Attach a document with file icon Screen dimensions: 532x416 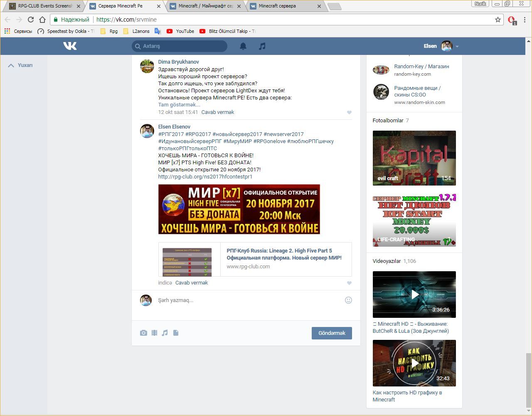[x=176, y=333]
